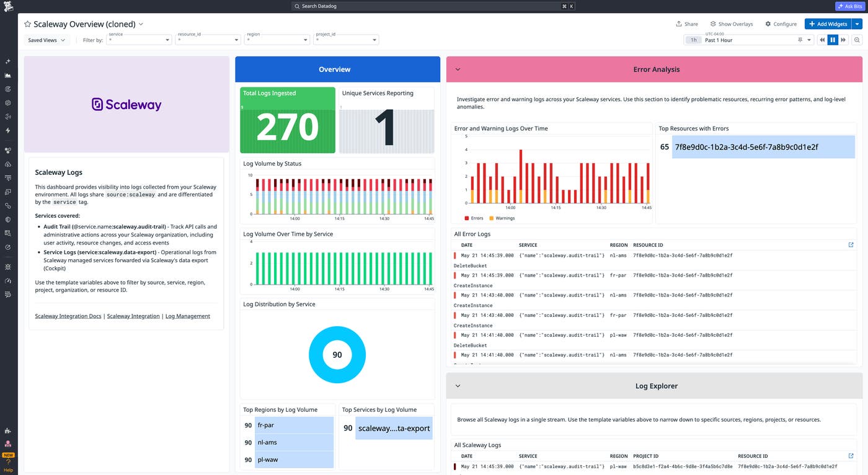Click the cloud upload sidebar icon

coord(8,164)
